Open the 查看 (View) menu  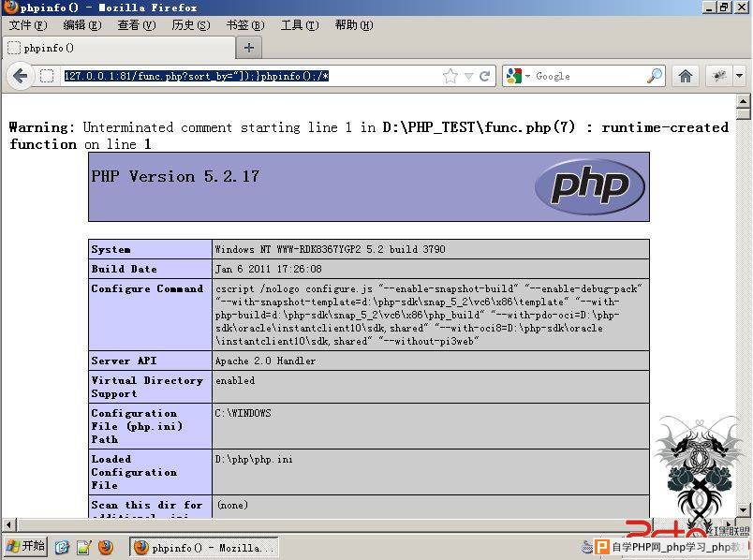[x=137, y=25]
